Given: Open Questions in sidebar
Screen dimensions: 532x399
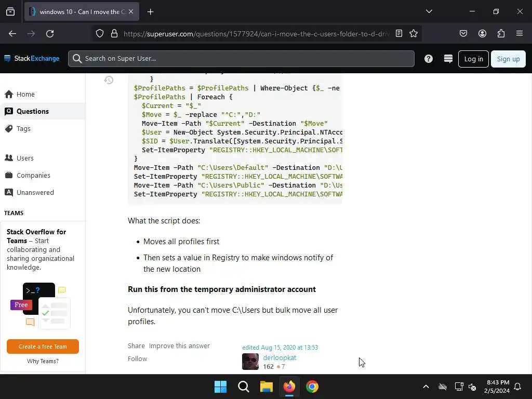Looking at the screenshot, I should (x=43, y=111).
